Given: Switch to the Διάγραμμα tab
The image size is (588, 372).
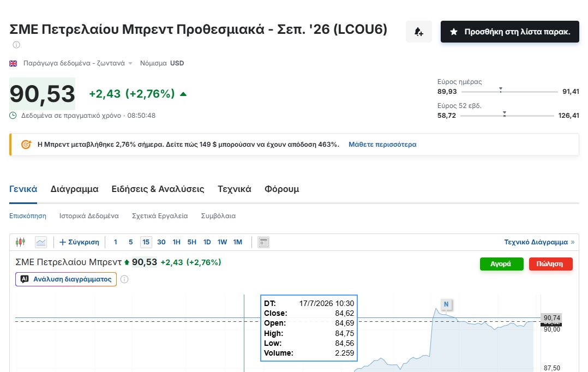Looking at the screenshot, I should (x=74, y=189).
